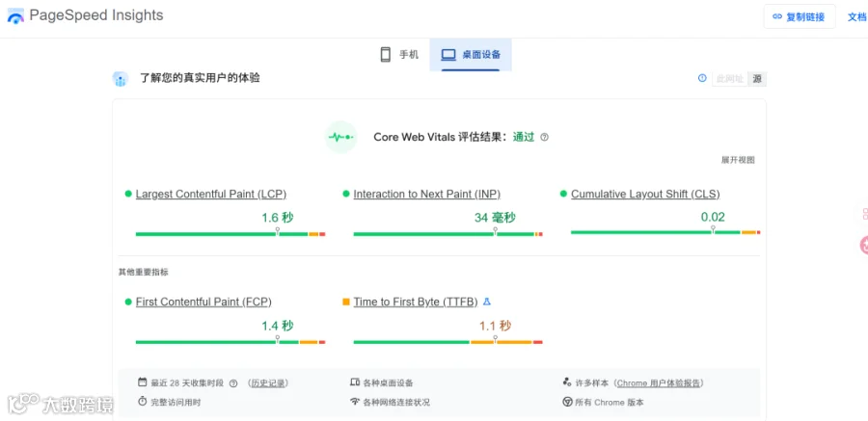This screenshot has height=421, width=868.
Task: Open the Chrome 用户体验报告 link
Action: (x=658, y=383)
